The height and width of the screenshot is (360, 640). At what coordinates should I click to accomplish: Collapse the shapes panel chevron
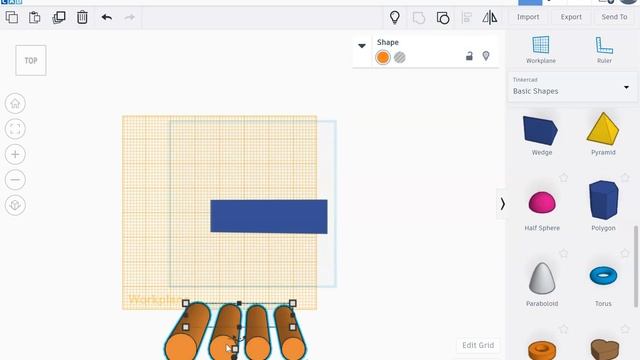point(502,204)
